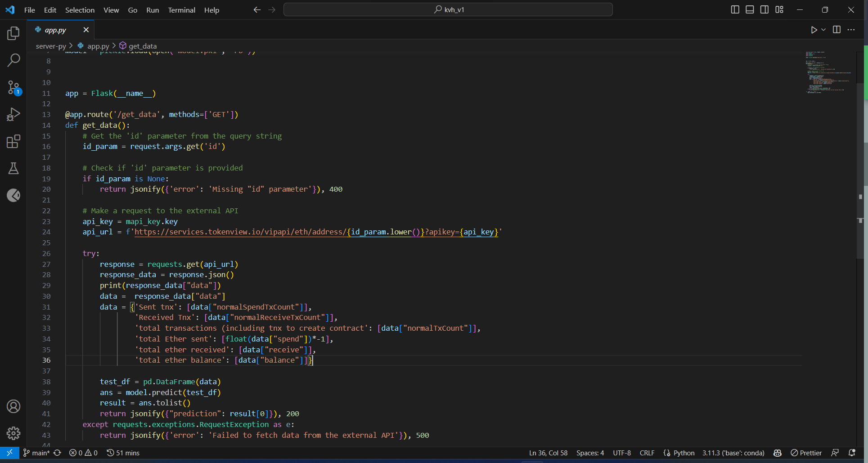Open the Explorer view
868x463 pixels.
(13, 33)
